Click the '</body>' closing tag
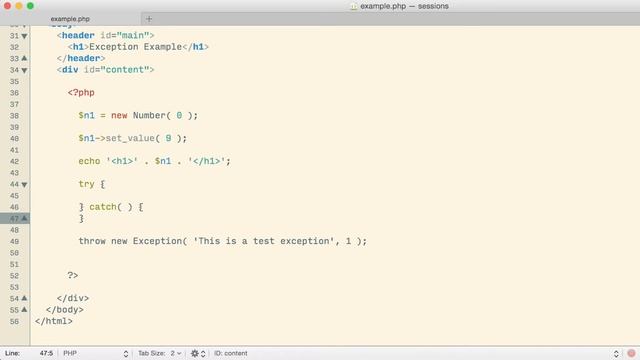The image size is (640, 360). (x=64, y=310)
